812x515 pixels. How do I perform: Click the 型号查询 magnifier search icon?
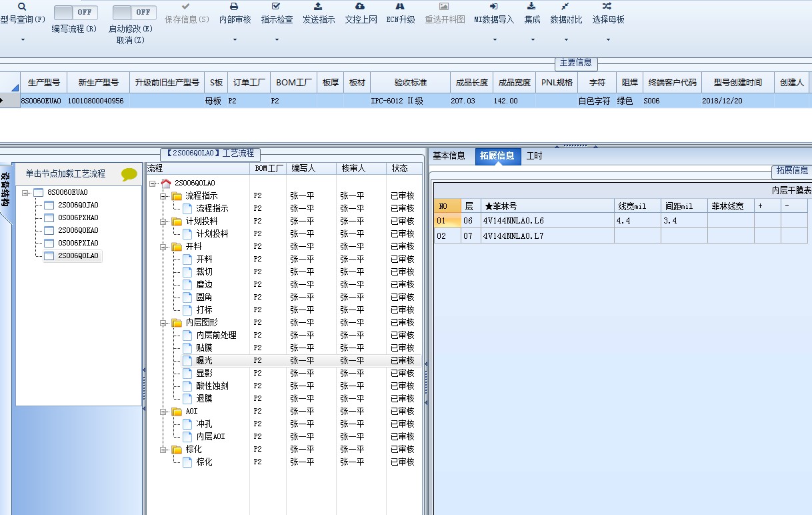(x=22, y=6)
